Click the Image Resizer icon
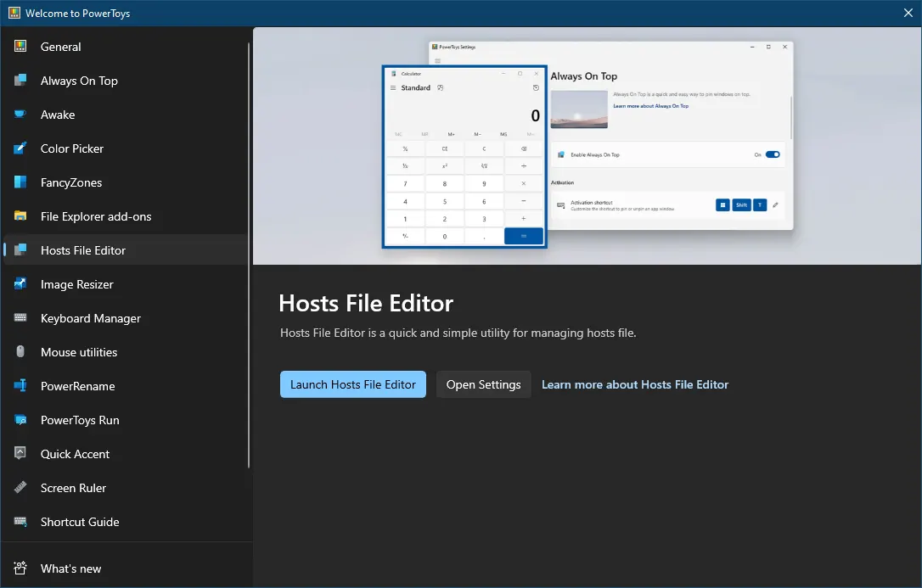The image size is (922, 588). point(20,284)
